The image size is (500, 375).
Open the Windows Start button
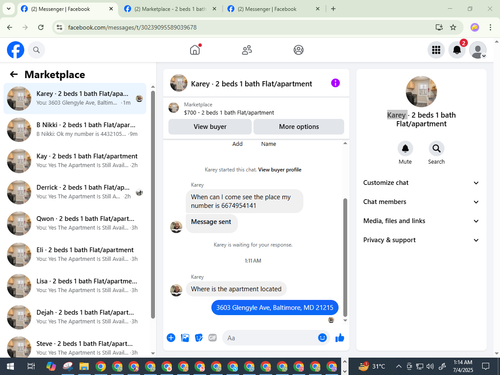point(10,367)
